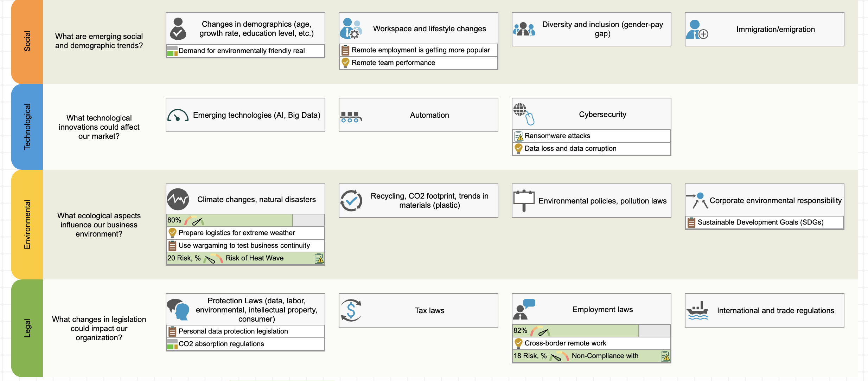Click the Recycling checkmark cycle icon

351,201
